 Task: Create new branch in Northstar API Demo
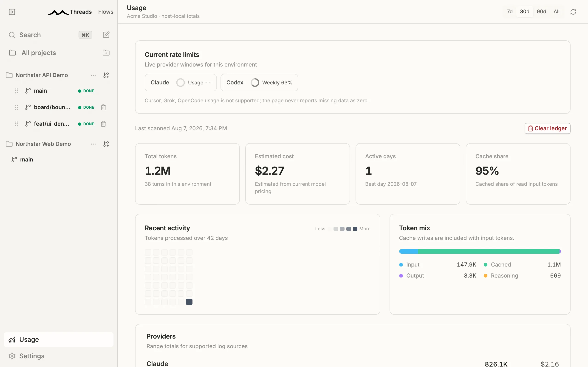coord(106,75)
